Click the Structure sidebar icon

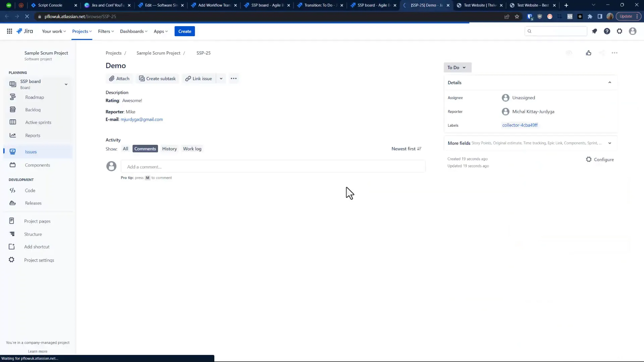coord(12,234)
